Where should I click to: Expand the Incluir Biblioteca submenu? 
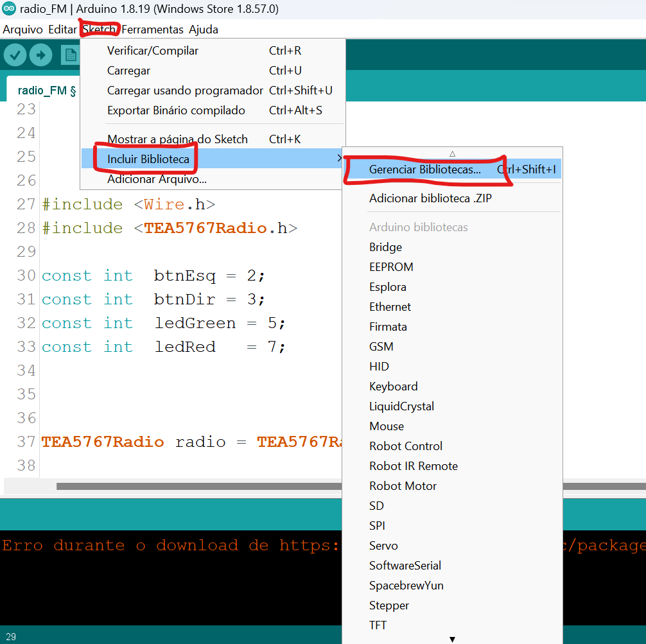(x=213, y=159)
